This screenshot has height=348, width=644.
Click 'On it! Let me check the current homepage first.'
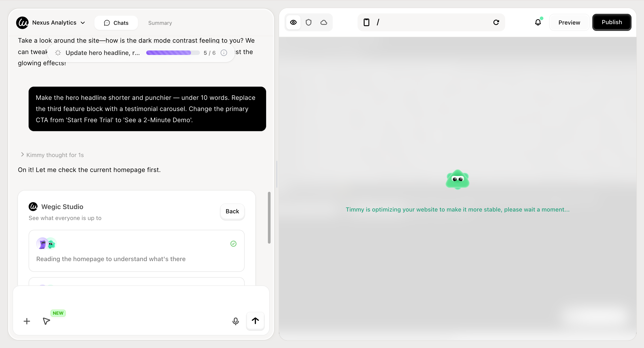89,170
